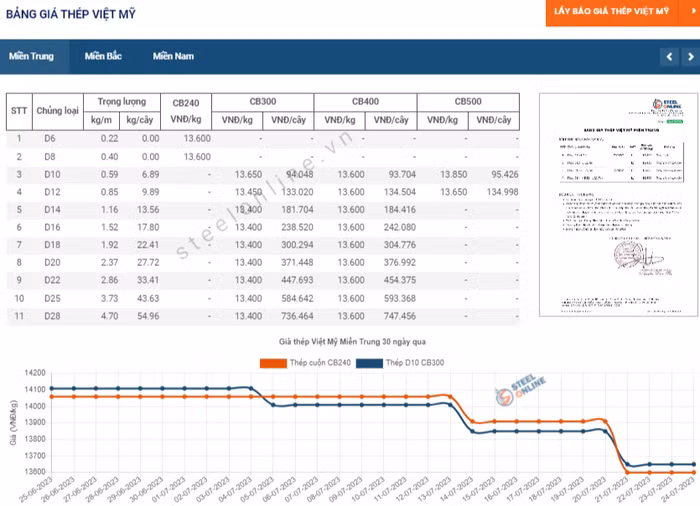Click the last blue data point on the chart

(694, 464)
